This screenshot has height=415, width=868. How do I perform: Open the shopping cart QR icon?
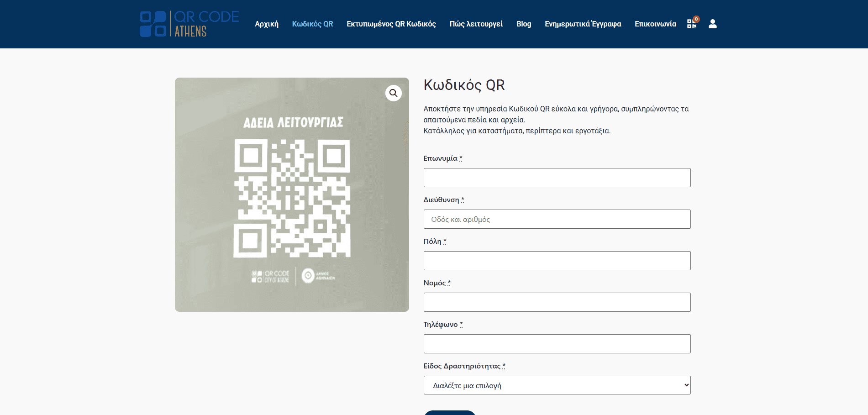pyautogui.click(x=691, y=24)
